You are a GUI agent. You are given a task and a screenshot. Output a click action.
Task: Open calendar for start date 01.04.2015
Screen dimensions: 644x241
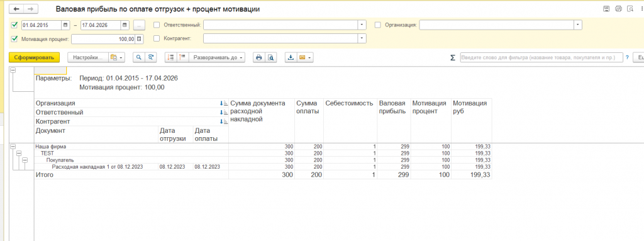(65, 25)
